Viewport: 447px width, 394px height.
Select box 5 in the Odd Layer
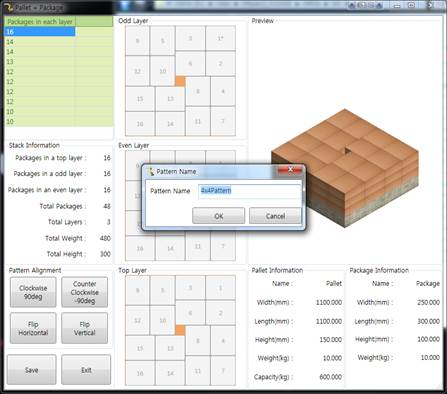click(x=162, y=41)
